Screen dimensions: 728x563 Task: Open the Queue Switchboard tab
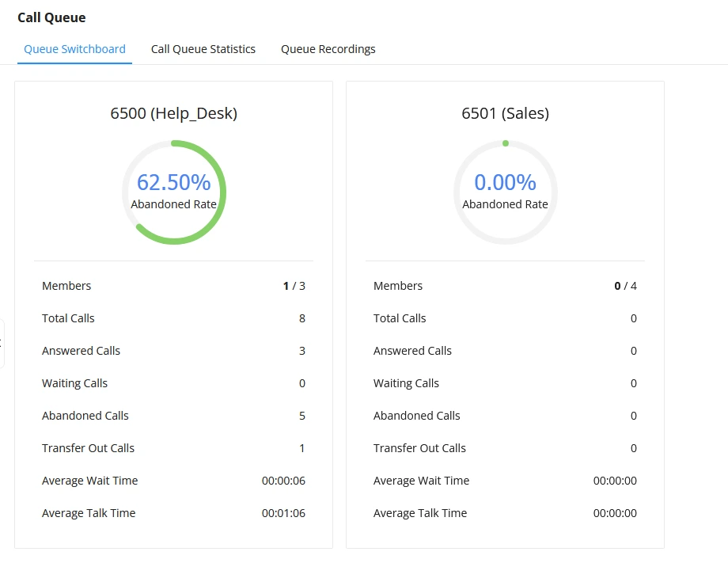[74, 49]
